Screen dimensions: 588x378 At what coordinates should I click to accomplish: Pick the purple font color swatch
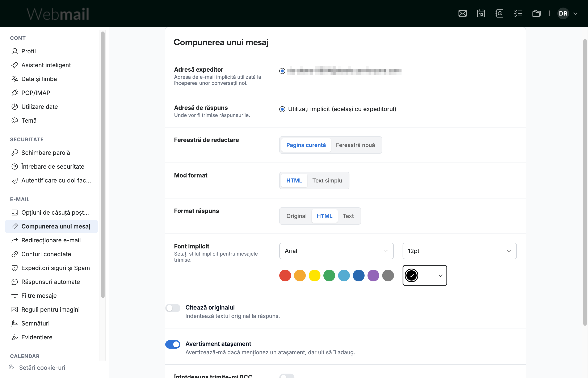click(374, 275)
